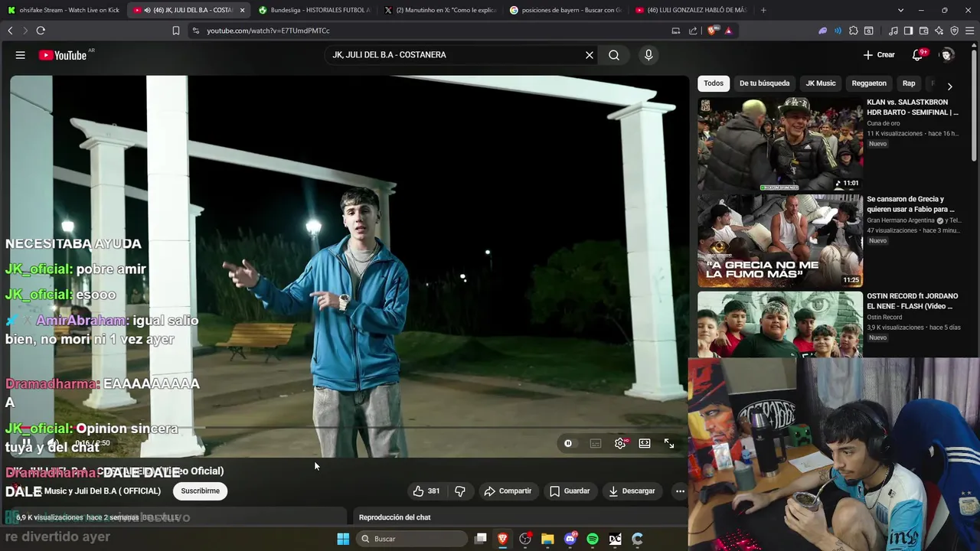Open OSTIN RECORD ft JORDANO video title
The height and width of the screenshot is (551, 980).
click(x=913, y=301)
